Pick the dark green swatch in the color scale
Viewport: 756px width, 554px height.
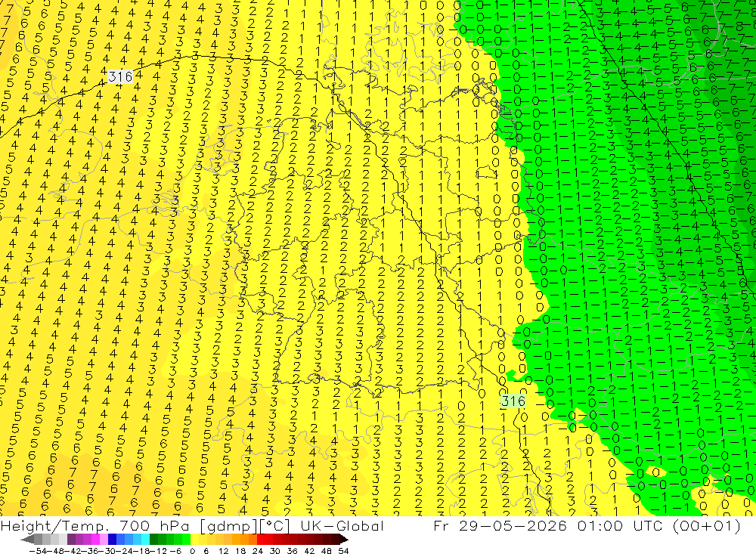click(x=153, y=540)
